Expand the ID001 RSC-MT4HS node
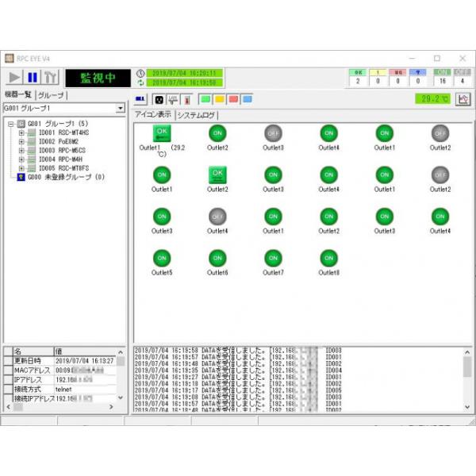The image size is (476, 476). pyautogui.click(x=21, y=132)
